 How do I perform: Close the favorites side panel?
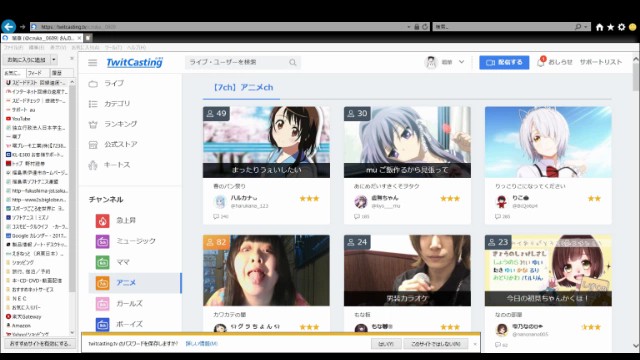tap(72, 59)
